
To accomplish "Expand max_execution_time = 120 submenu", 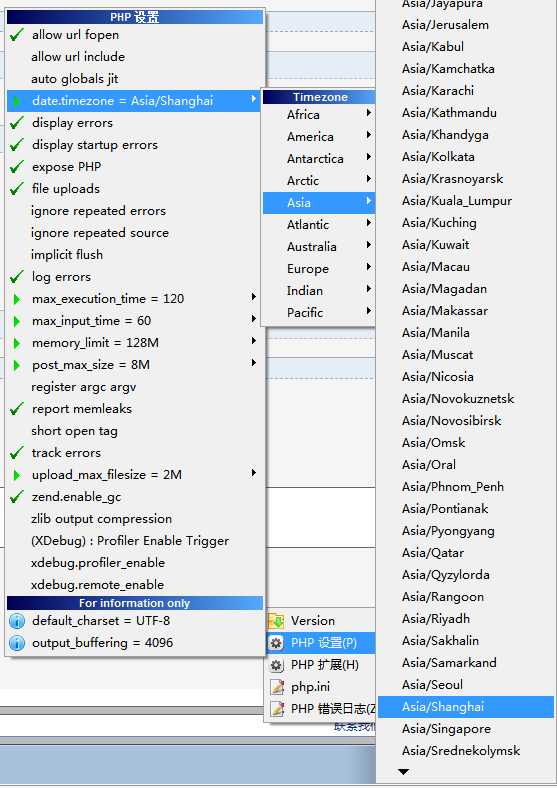I will pyautogui.click(x=135, y=299).
